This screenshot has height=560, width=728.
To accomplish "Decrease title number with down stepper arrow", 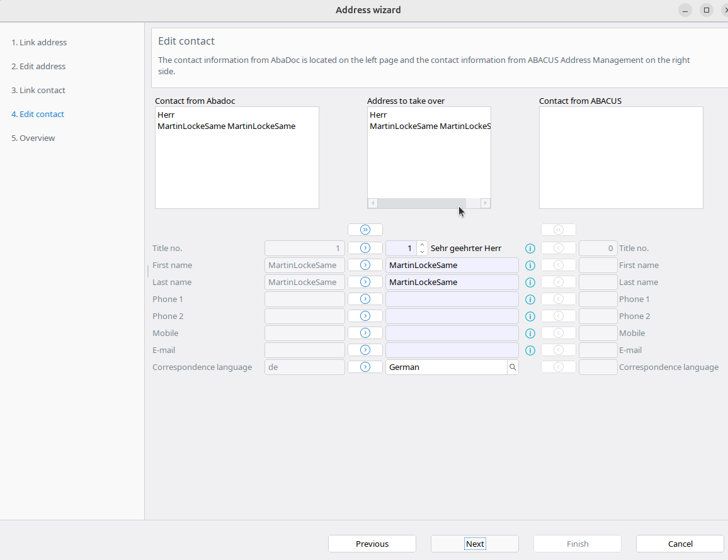I will (423, 252).
